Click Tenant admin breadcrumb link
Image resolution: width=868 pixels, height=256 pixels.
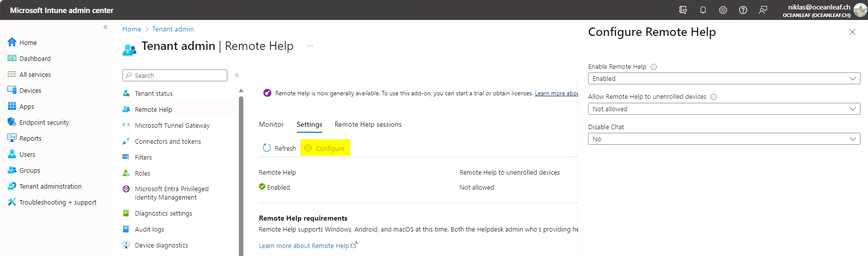point(173,29)
